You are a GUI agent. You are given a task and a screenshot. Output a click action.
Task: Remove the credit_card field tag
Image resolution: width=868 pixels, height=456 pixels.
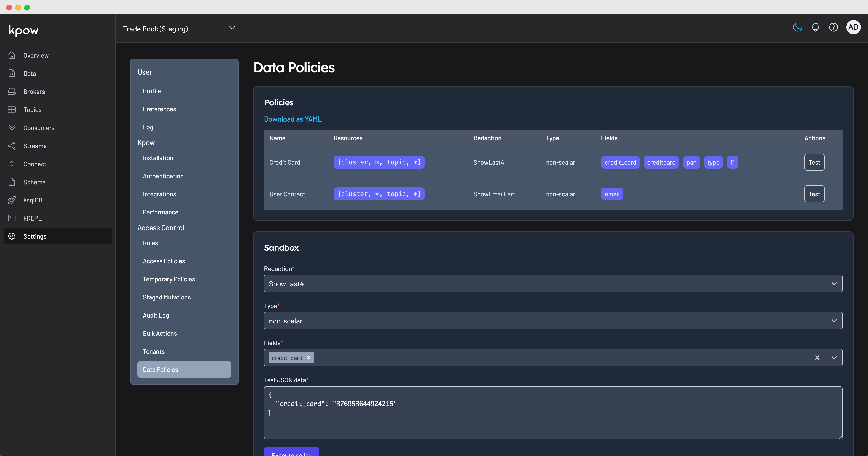point(309,358)
